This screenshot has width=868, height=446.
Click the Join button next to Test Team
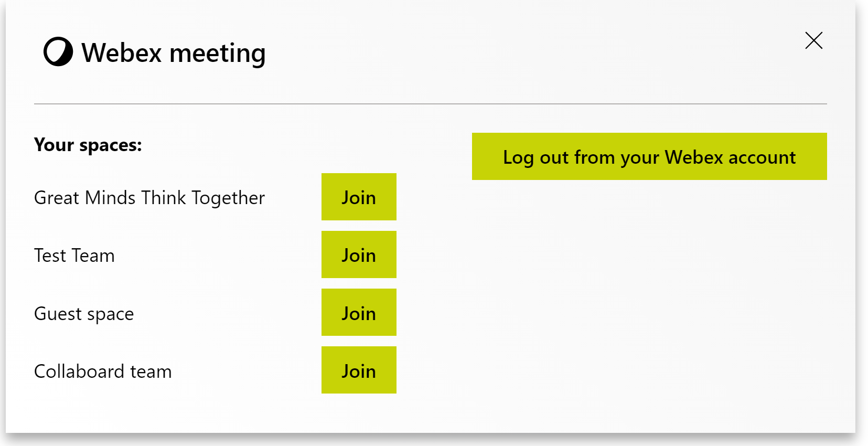pyautogui.click(x=359, y=254)
